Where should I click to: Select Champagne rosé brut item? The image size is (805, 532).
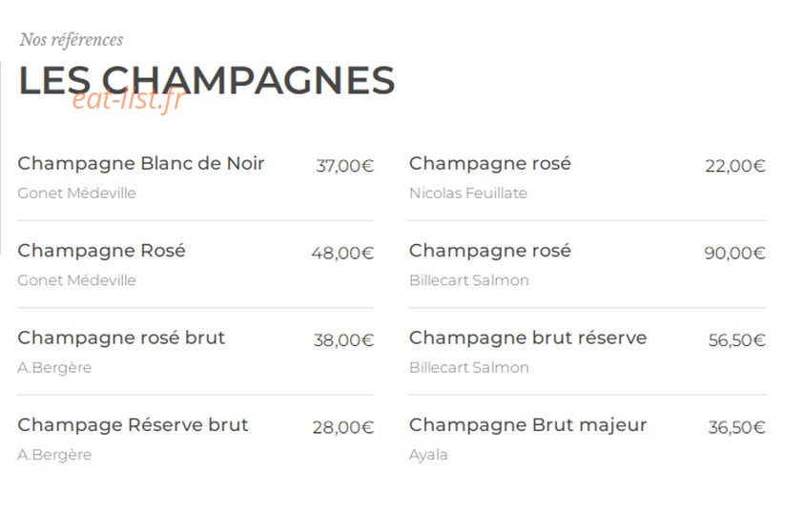coord(121,338)
